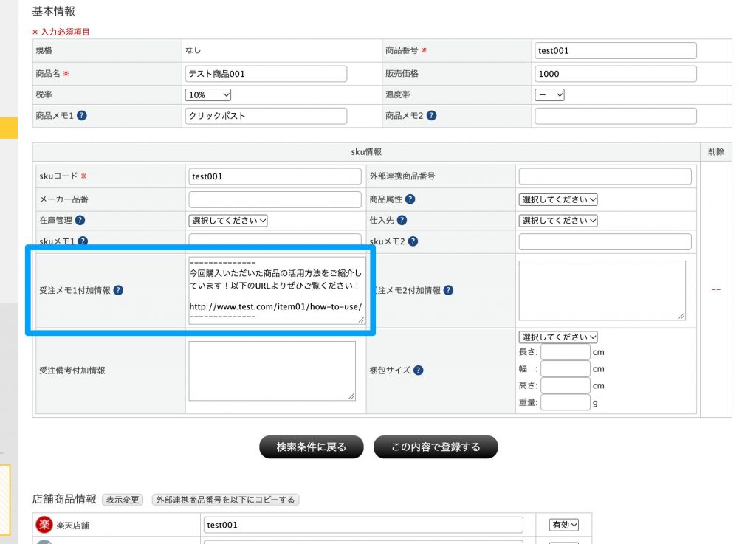Open the 梱包サイズ selection dropdown
Viewport: 756px width, 544px height.
[558, 337]
